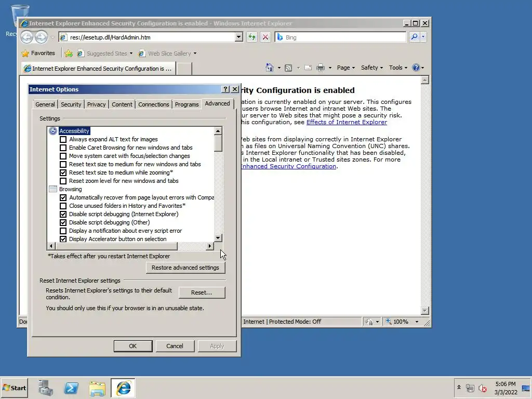Click the Show Desktop icon near clock
The image size is (532, 399).
(x=526, y=388)
